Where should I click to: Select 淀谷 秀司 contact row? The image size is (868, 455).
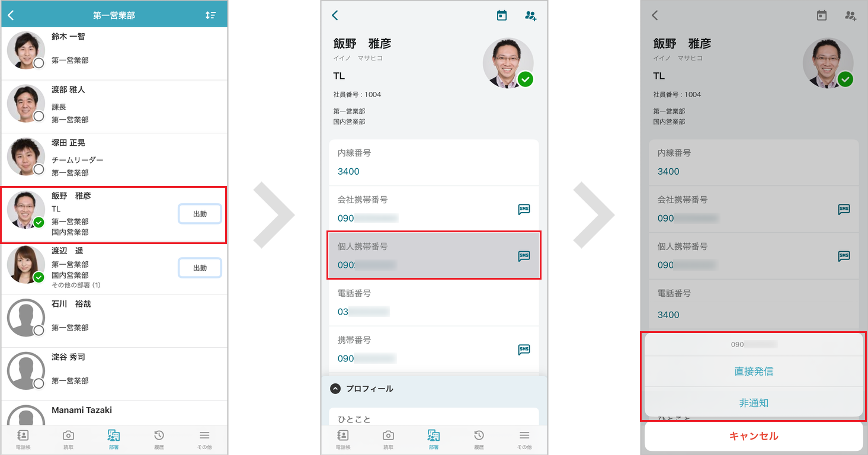114,374
